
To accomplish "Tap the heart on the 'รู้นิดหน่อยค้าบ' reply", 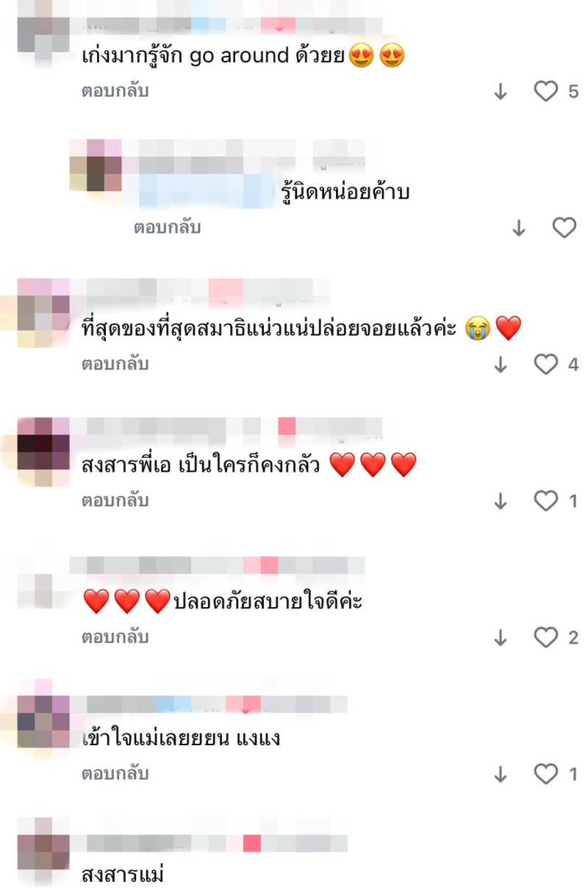I will [564, 228].
